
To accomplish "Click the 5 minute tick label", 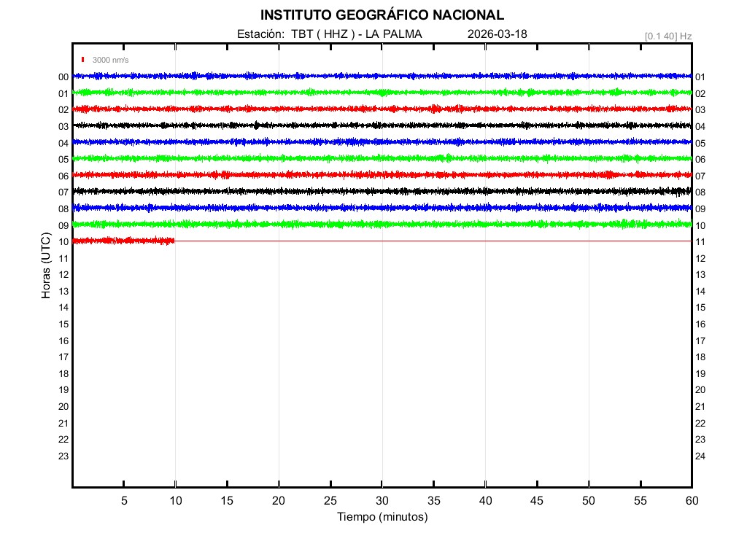I will point(124,500).
